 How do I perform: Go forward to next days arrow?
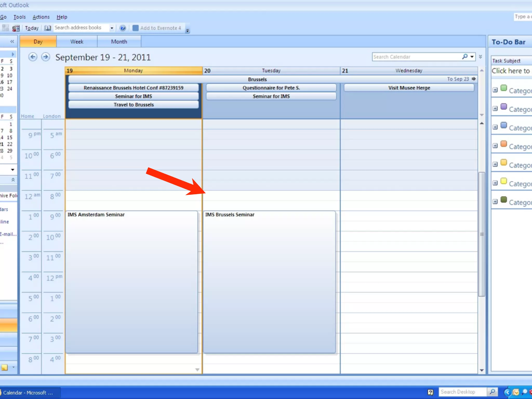coord(46,57)
